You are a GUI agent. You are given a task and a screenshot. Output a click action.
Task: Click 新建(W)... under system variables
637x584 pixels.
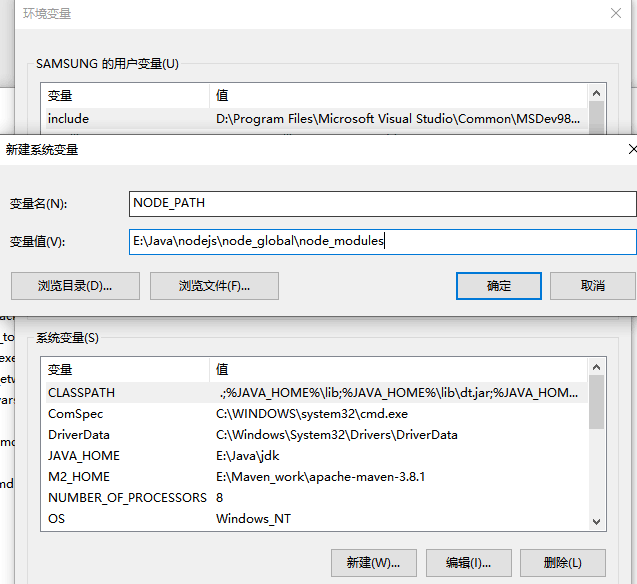point(374,563)
